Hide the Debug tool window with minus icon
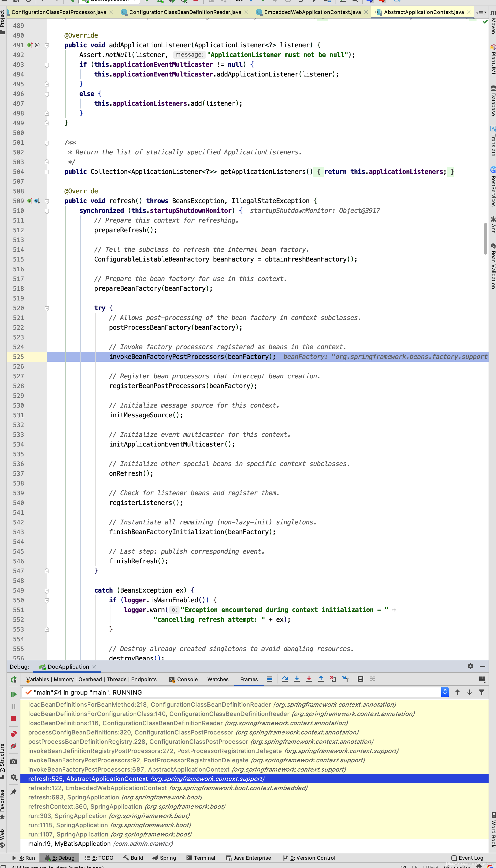496x868 pixels. [x=482, y=667]
